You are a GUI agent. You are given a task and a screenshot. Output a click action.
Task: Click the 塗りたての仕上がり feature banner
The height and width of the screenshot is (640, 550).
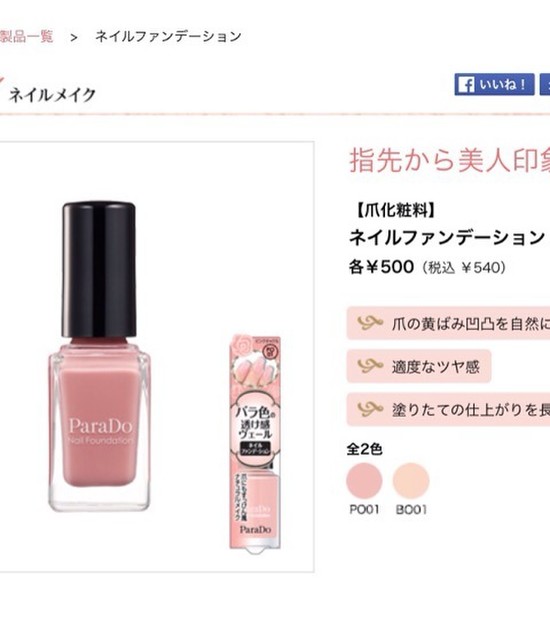448,409
